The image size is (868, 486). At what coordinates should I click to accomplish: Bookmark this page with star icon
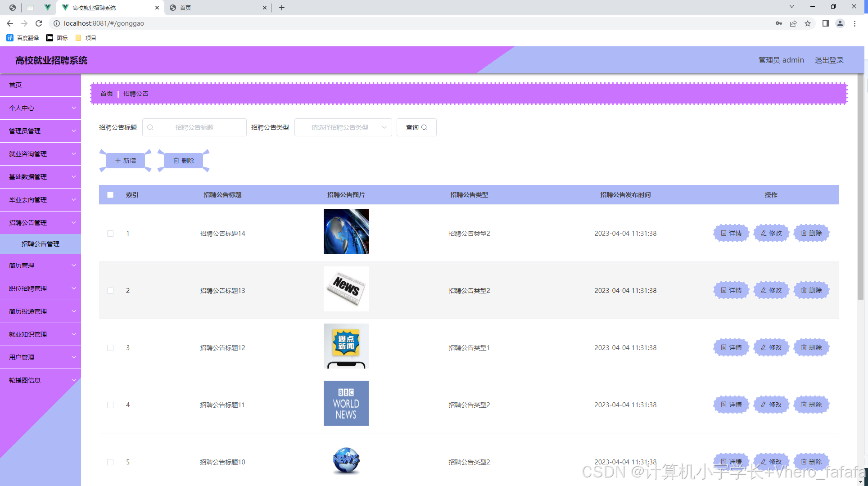click(x=808, y=23)
